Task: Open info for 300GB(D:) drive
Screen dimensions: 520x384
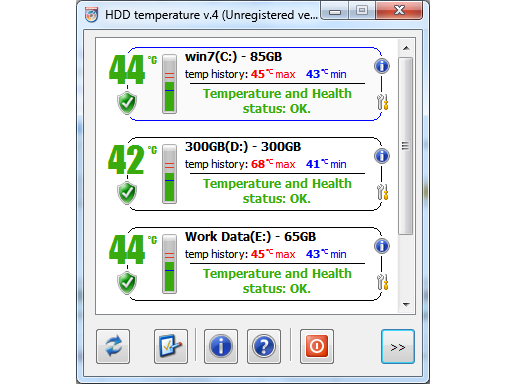Action: click(x=382, y=156)
